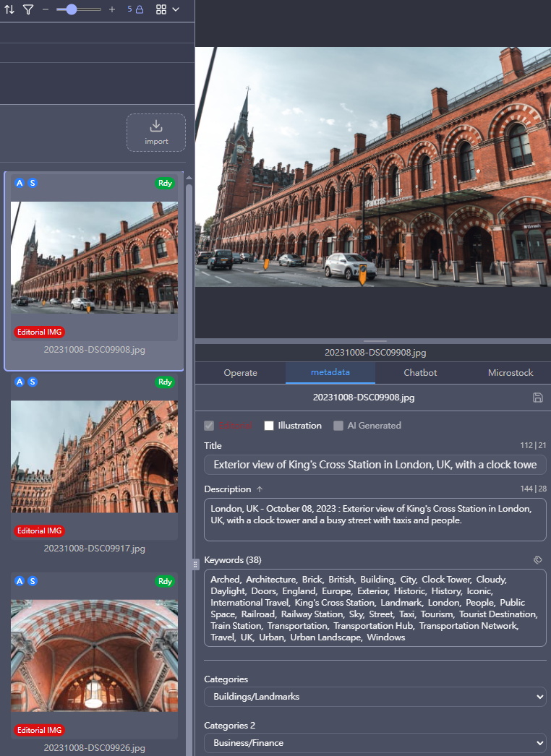Click the filename 20231008-DSC09917.jpg text

(94, 548)
